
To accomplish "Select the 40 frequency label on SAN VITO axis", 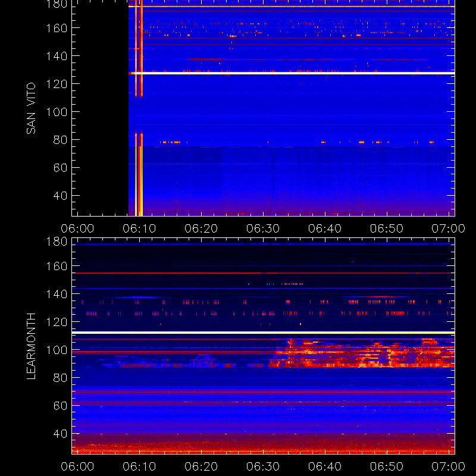I will pos(60,196).
